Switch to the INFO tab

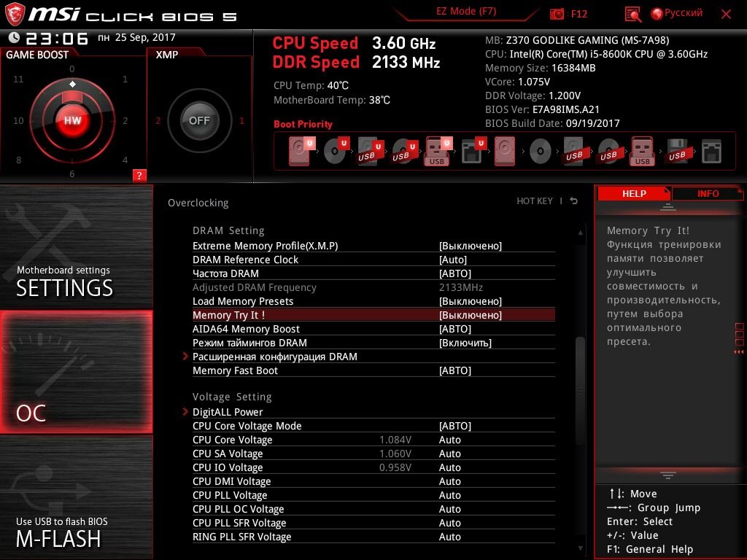pyautogui.click(x=708, y=193)
